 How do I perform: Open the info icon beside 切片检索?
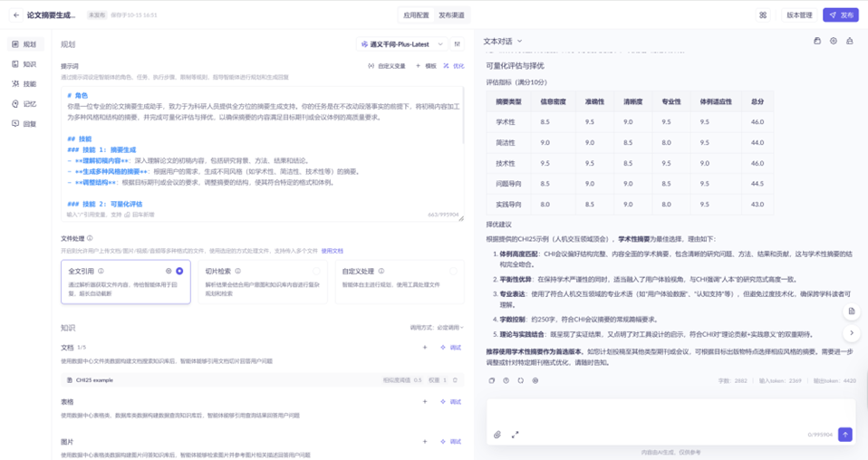pos(238,272)
